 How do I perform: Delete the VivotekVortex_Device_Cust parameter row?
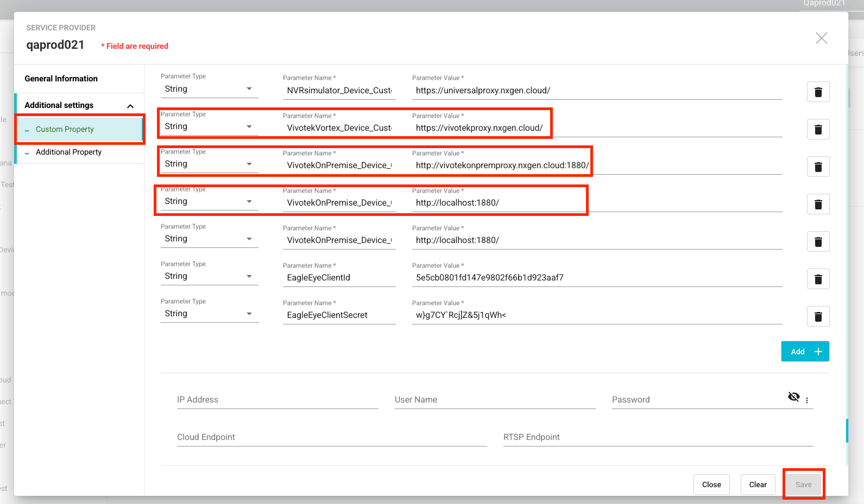coord(818,129)
